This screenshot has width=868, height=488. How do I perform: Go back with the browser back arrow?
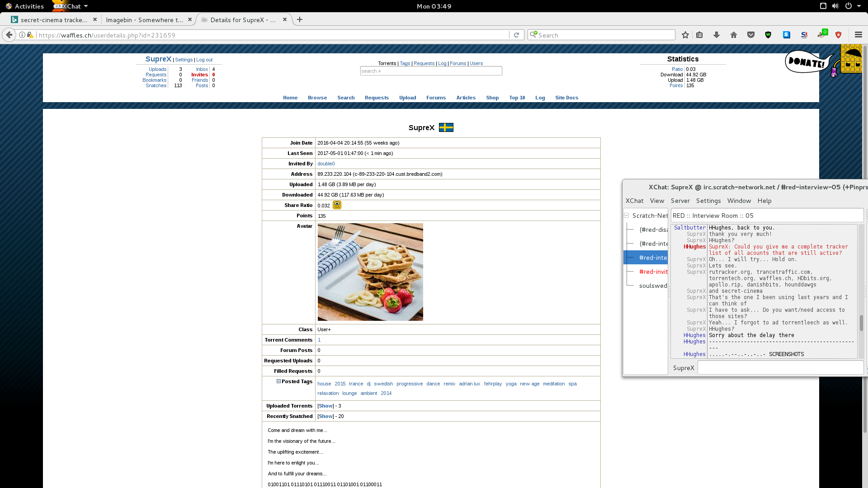click(x=9, y=35)
